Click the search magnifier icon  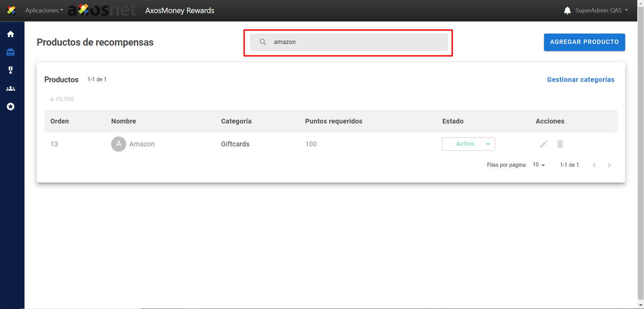pos(263,42)
